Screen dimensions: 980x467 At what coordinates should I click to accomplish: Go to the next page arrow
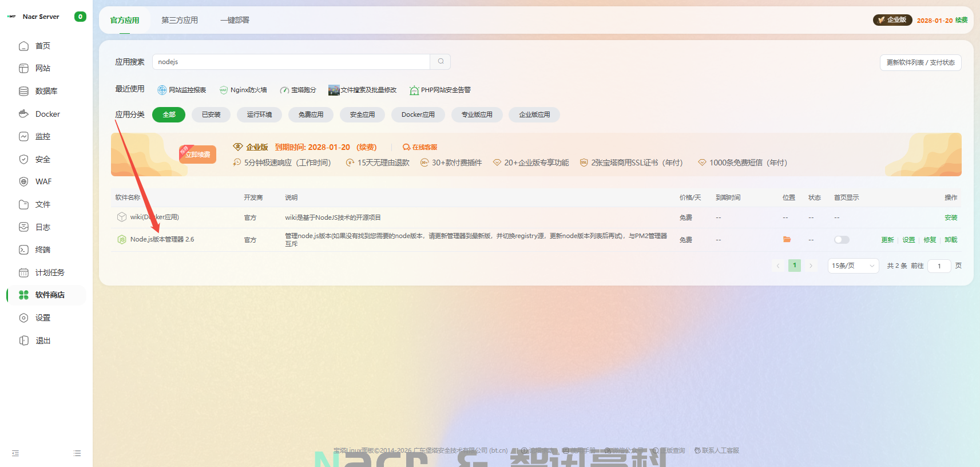click(811, 266)
